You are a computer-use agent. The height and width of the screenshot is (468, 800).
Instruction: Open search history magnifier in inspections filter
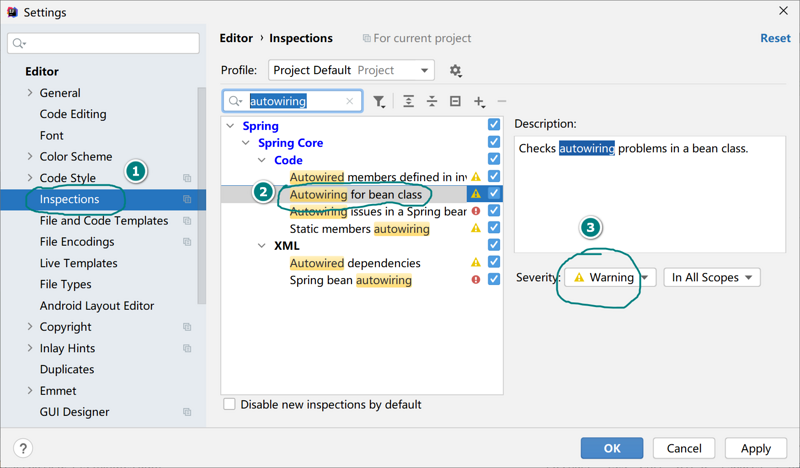pos(235,101)
